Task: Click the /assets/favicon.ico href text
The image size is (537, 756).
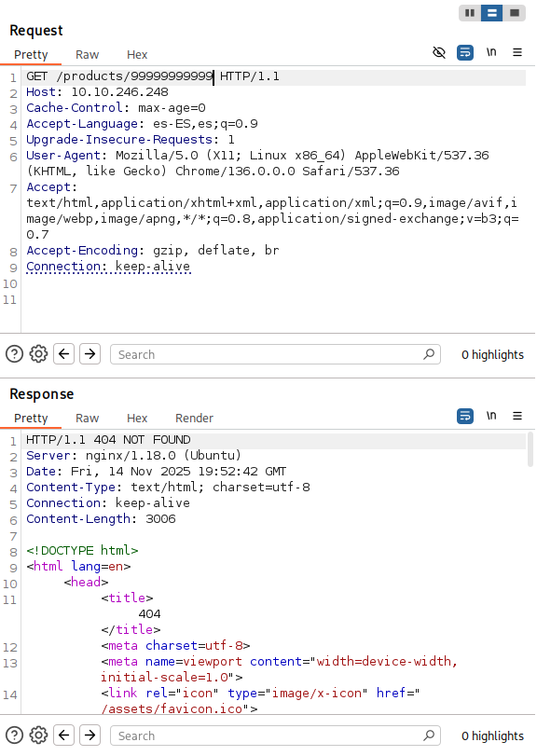Action: [172, 709]
